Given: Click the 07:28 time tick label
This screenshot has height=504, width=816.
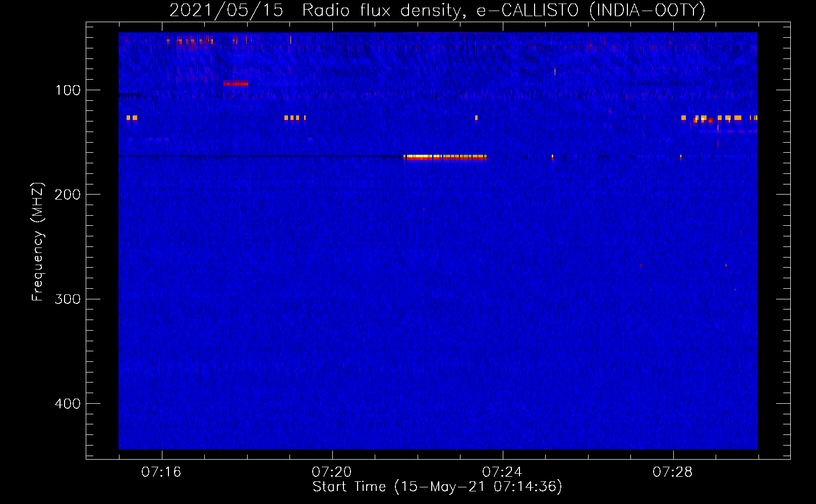Looking at the screenshot, I should [673, 472].
